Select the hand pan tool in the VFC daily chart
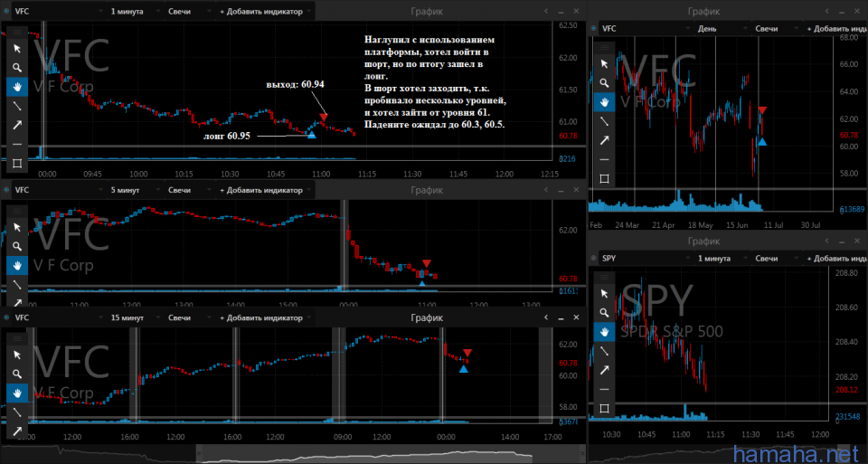 (604, 102)
